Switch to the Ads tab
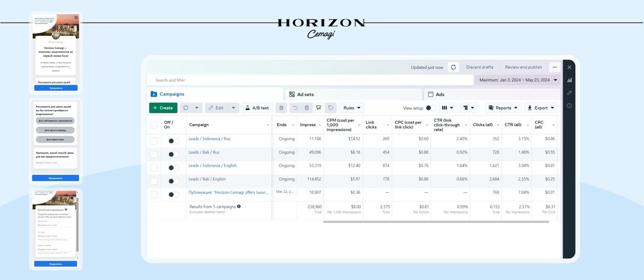The width and height of the screenshot is (644, 280). pos(440,95)
